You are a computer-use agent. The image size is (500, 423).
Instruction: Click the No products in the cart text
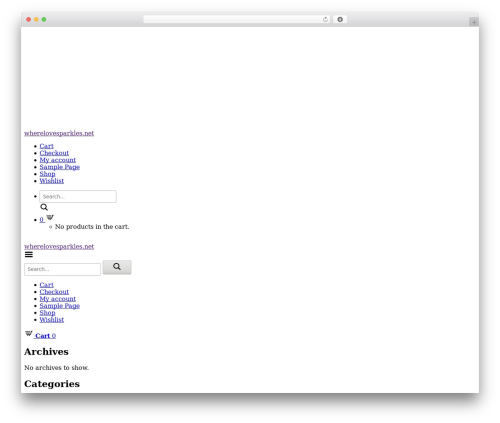(x=92, y=227)
